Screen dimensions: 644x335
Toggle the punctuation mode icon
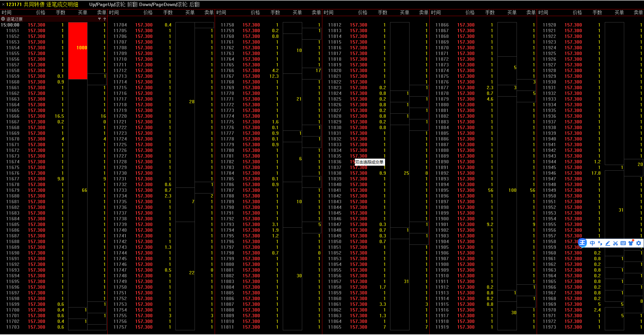click(x=600, y=243)
